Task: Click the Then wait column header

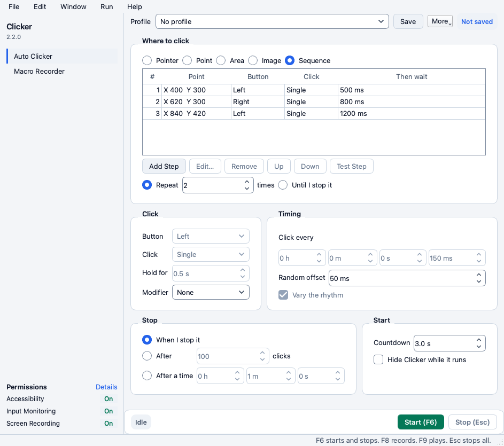Action: (412, 76)
